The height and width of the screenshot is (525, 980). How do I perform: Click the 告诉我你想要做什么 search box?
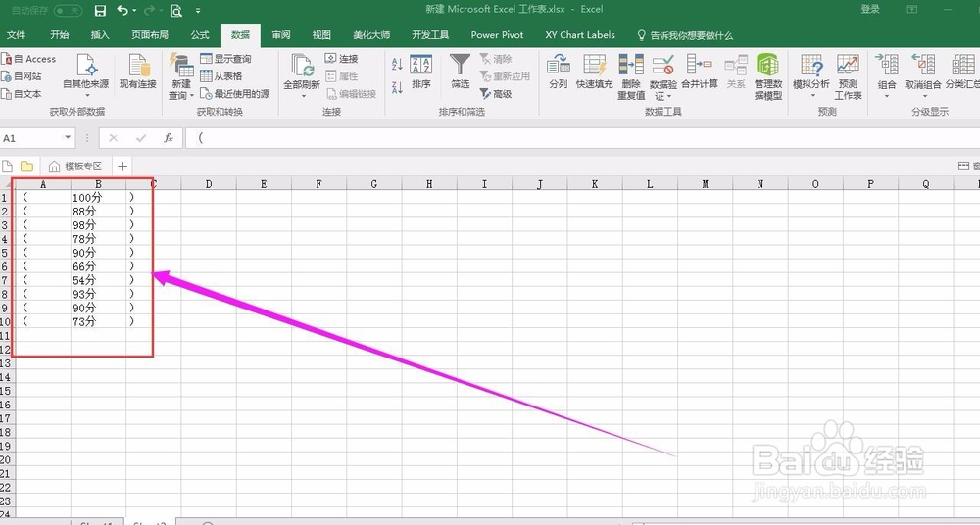(x=686, y=35)
